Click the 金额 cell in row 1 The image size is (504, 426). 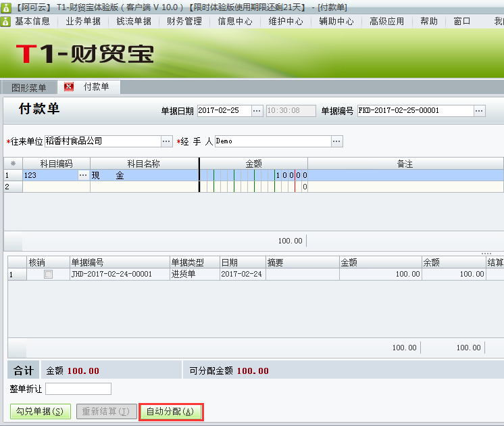point(253,175)
